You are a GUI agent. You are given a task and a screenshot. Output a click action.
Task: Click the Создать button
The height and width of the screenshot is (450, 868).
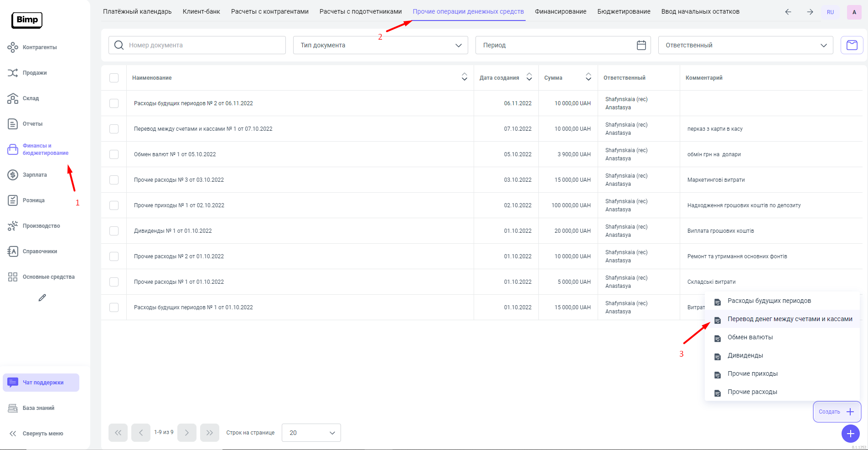coord(837,412)
